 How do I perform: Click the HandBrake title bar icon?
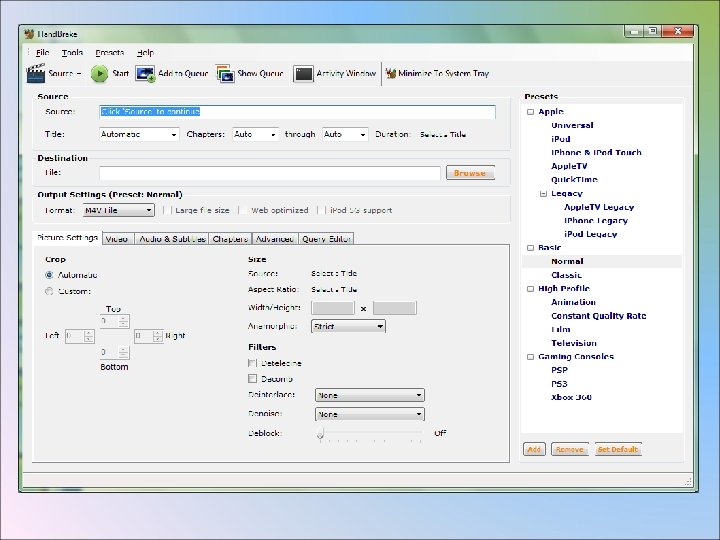29,34
